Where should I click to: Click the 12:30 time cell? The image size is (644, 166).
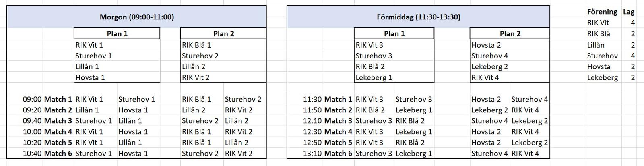312,132
